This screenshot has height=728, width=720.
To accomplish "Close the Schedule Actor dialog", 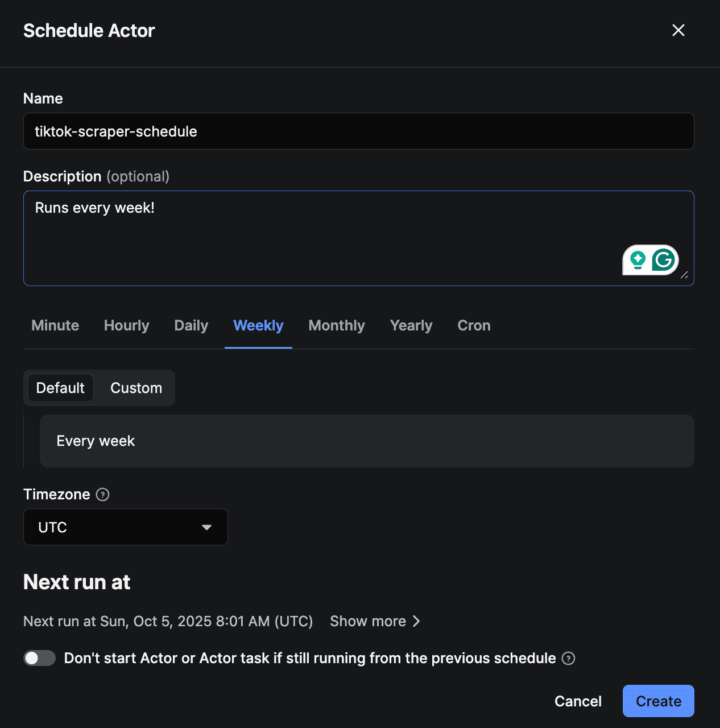I will click(678, 30).
